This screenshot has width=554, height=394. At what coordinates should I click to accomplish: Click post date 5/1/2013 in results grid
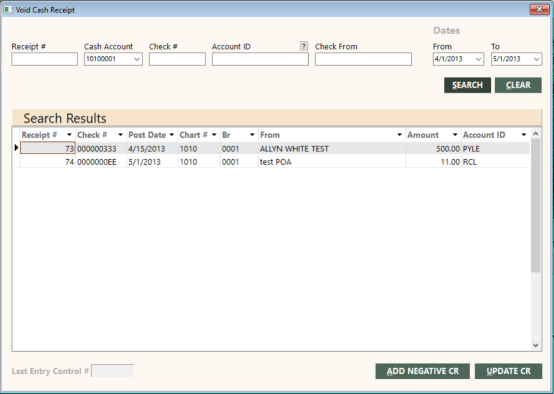click(x=152, y=162)
